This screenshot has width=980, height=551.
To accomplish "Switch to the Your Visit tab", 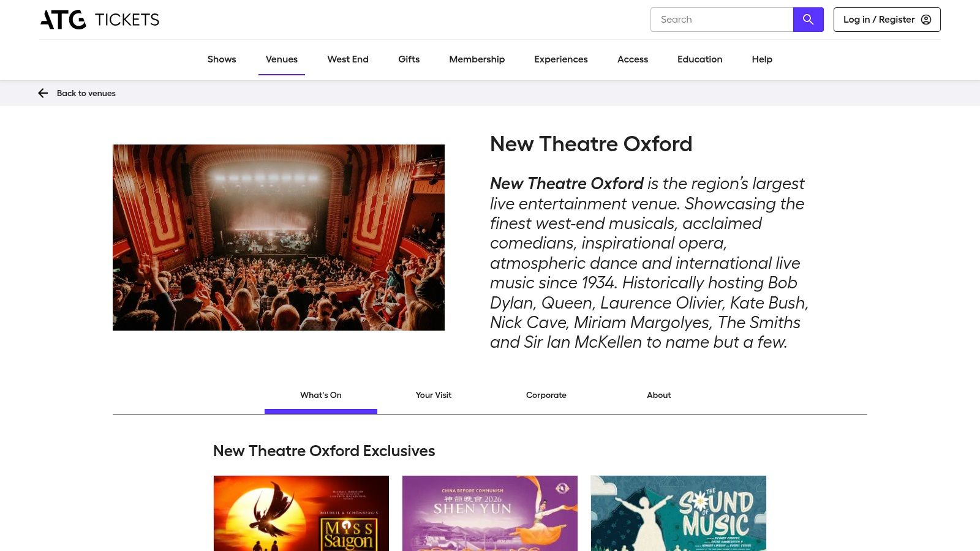I will (433, 395).
